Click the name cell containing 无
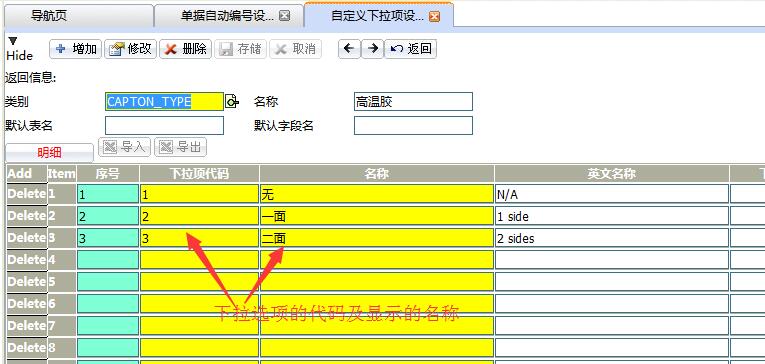The width and height of the screenshot is (765, 364). [377, 194]
